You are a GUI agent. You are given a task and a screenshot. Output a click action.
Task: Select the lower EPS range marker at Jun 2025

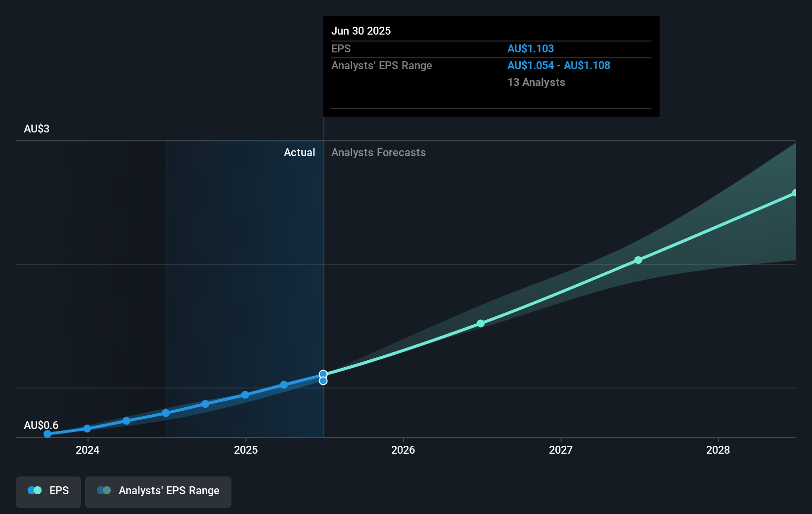tap(323, 381)
